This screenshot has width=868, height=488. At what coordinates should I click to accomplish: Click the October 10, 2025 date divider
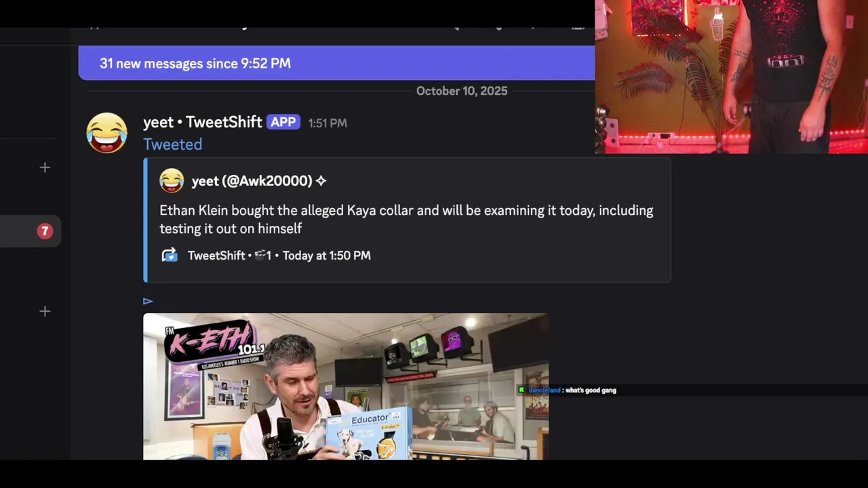(x=462, y=91)
